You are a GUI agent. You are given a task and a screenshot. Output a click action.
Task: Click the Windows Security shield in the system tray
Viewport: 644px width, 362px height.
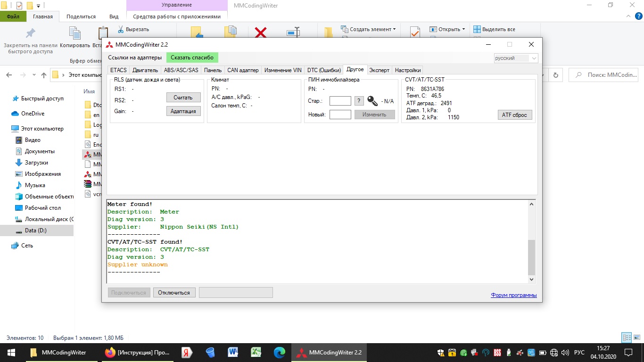(440, 353)
